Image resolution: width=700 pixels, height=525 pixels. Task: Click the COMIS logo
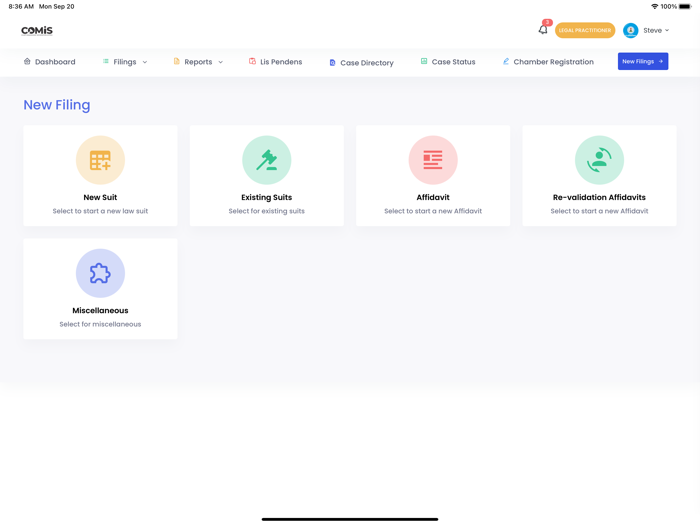click(x=37, y=31)
